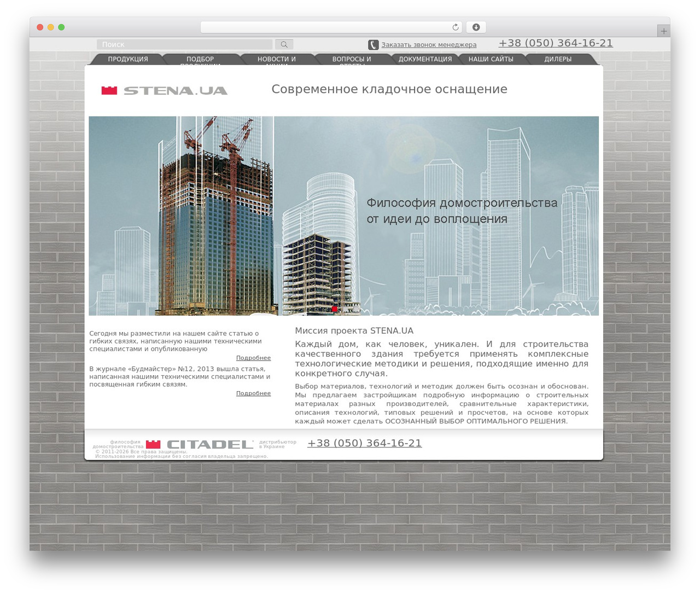Open the ВОПРОСЫ И ОТВЕТЫ tab

352,60
